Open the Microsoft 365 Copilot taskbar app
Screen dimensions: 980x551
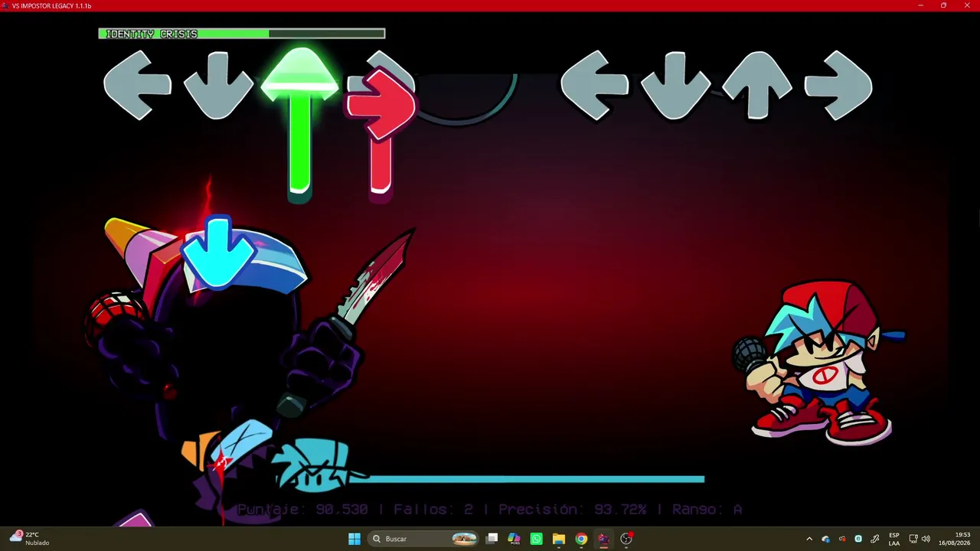[514, 539]
